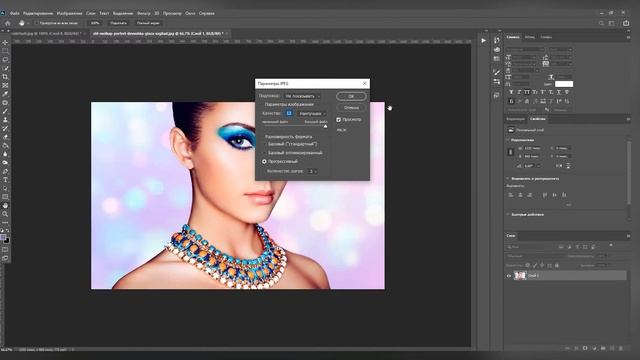Open the History panel icon

coord(496,40)
